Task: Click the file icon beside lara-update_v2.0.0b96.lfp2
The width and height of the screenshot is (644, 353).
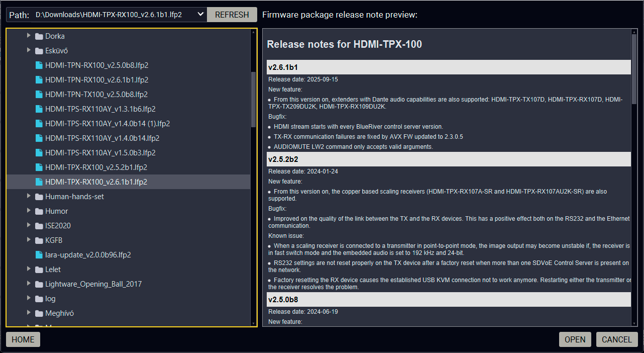Action: [39, 254]
